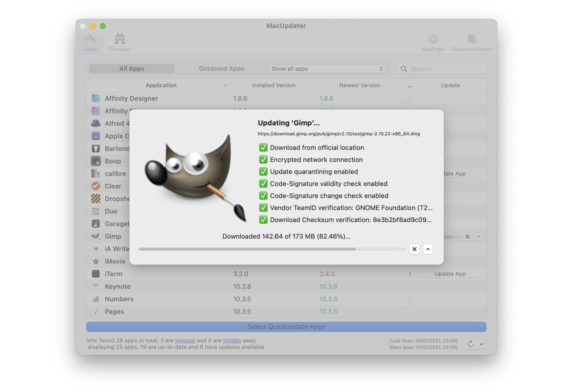Collapse the update dialog with chevron
Image resolution: width=573 pixels, height=392 pixels.
[428, 249]
